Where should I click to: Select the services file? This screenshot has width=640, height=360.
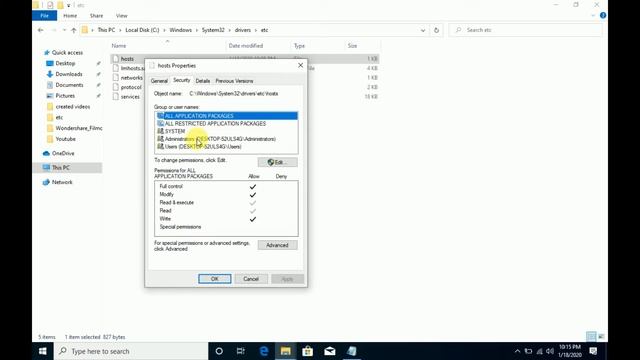tap(130, 97)
